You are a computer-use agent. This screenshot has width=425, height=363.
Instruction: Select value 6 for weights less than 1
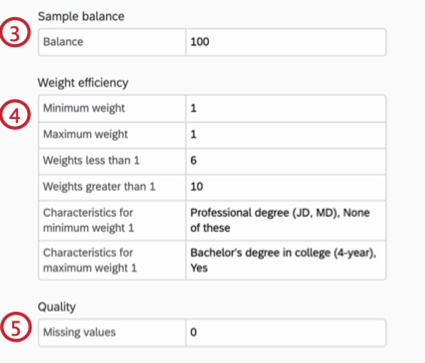pos(286,161)
